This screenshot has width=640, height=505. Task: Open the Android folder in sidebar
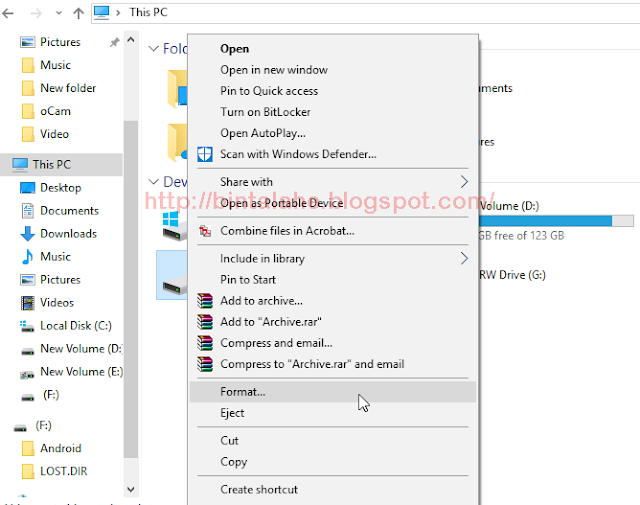[60, 448]
